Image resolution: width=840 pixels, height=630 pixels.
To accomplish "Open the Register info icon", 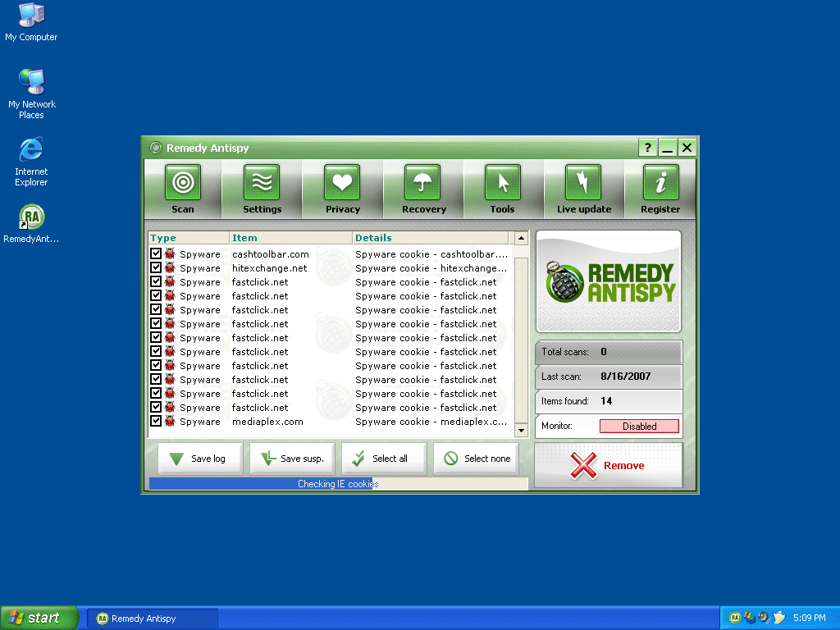I will click(660, 182).
